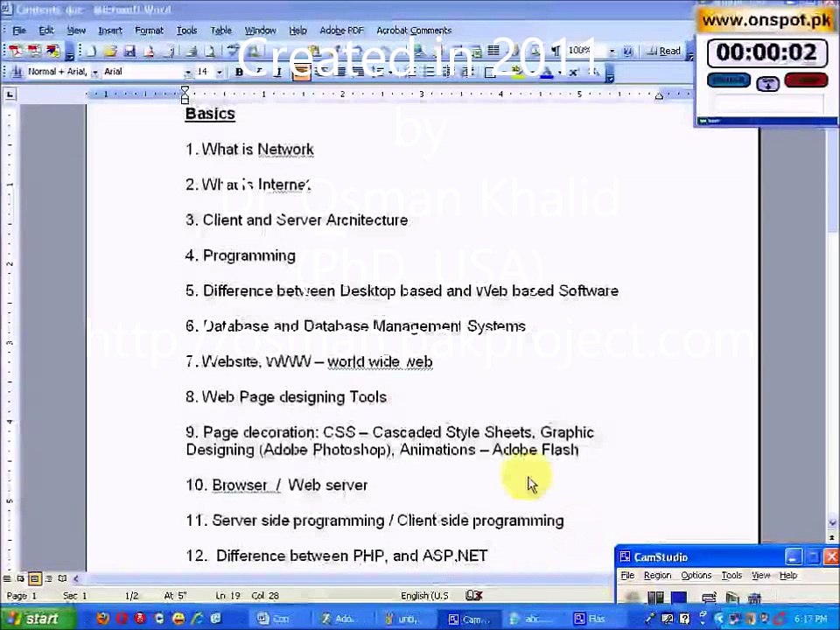840x630 pixels.
Task: Open the Acrobat Comments menu
Action: coord(414,31)
